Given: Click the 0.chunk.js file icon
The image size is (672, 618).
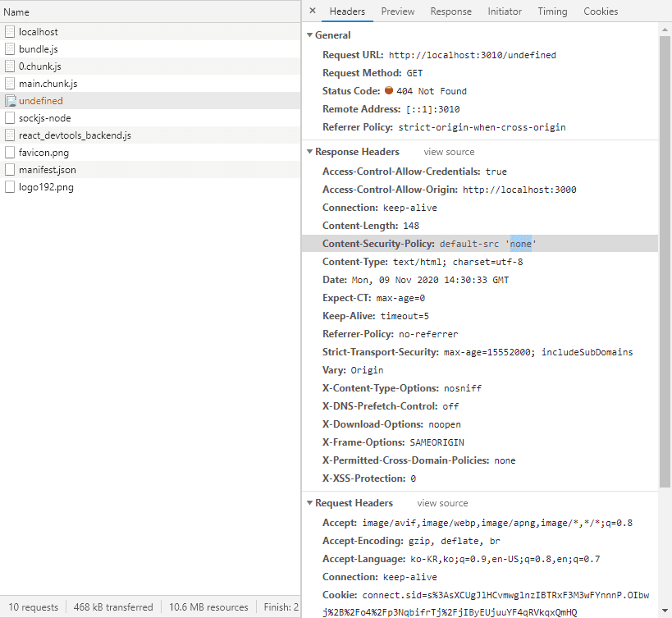Looking at the screenshot, I should click(10, 66).
